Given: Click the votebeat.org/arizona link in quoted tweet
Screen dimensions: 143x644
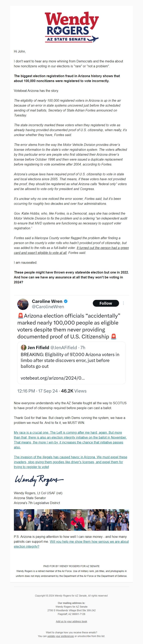Looking at the screenshot, I should point(53,378).
